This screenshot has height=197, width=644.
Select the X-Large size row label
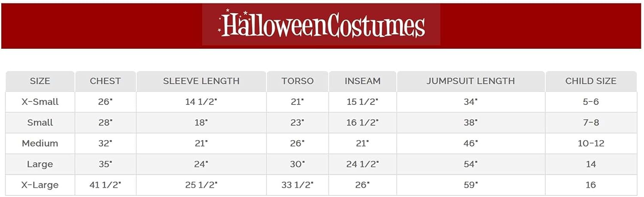click(x=40, y=185)
